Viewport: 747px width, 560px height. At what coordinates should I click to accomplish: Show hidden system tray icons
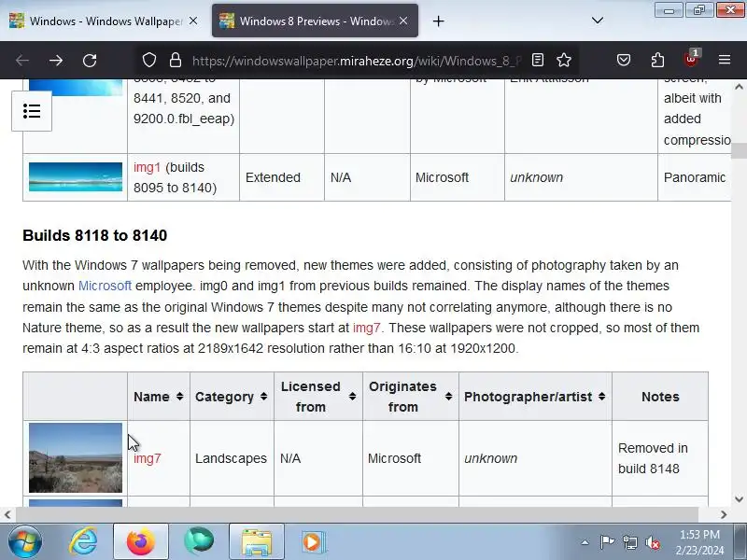click(585, 542)
